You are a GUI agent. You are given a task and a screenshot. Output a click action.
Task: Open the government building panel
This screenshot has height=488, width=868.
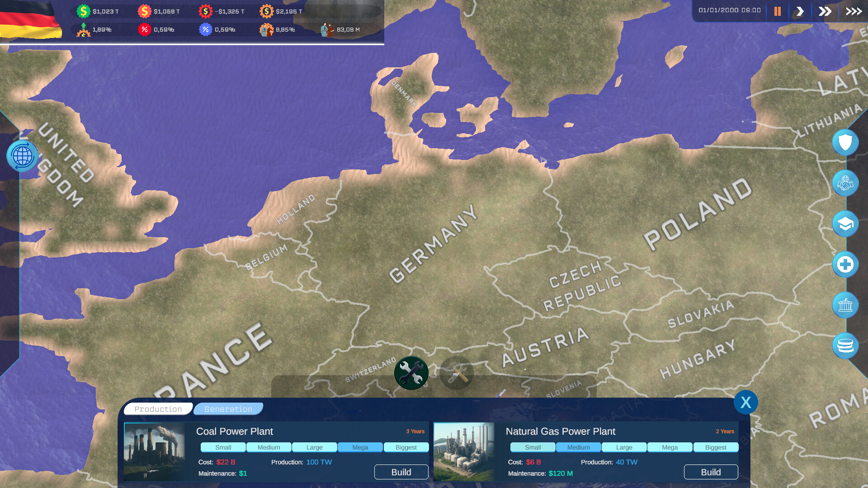click(x=845, y=305)
